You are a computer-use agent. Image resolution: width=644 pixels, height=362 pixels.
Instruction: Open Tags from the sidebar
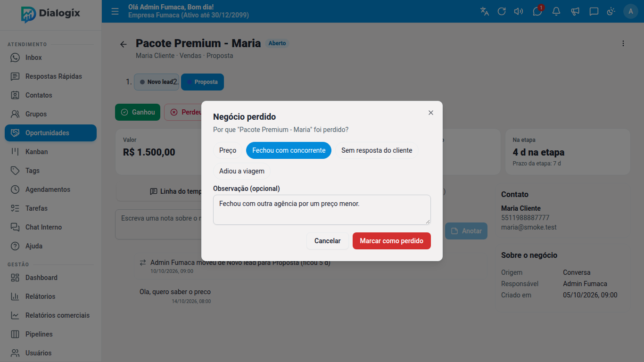click(51, 171)
